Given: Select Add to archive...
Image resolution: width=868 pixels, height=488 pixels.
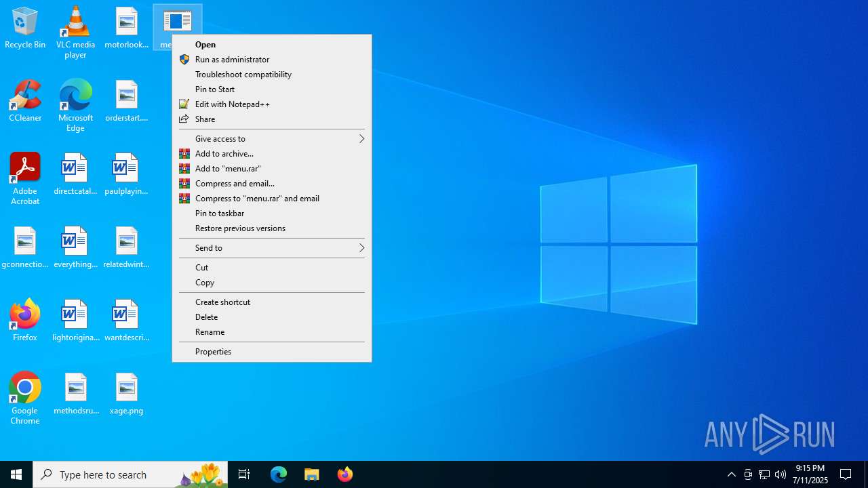Looking at the screenshot, I should (x=272, y=154).
